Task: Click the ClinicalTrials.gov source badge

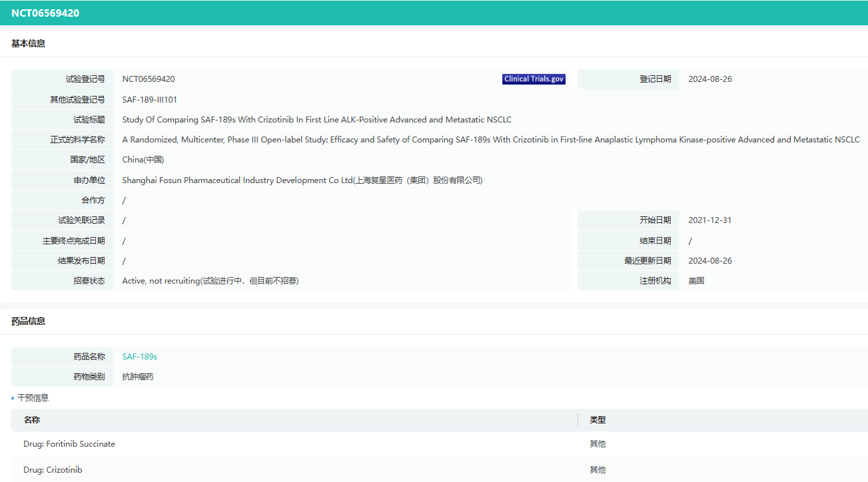Action: click(534, 79)
